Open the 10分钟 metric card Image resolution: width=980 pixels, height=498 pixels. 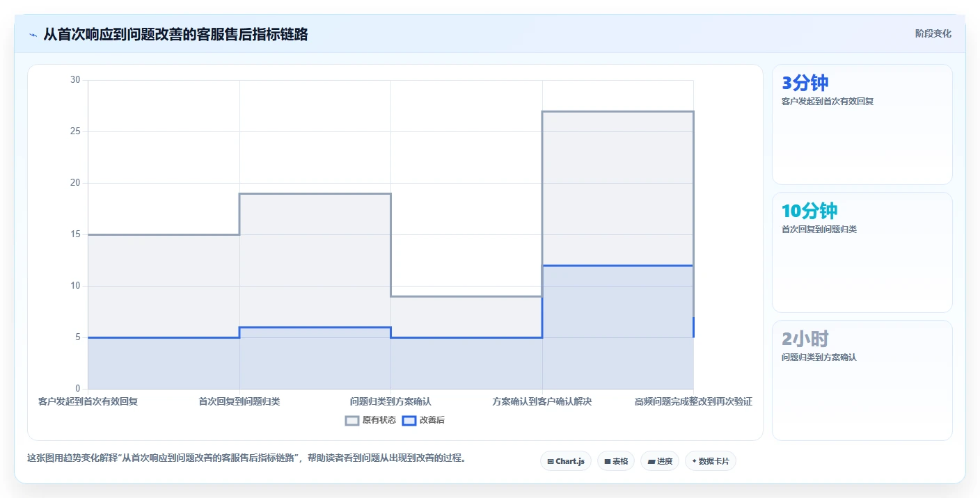[862, 252]
